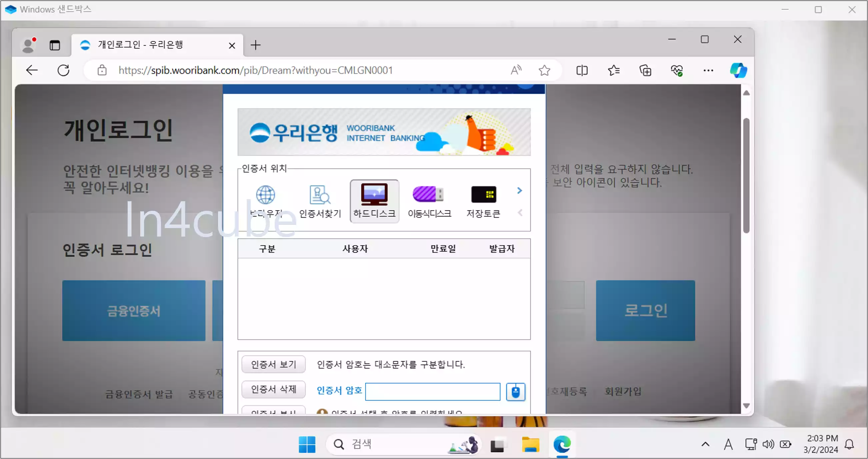Viewport: 868px width, 459px height.
Task: Open Copilot from the Edge toolbar
Action: point(738,70)
